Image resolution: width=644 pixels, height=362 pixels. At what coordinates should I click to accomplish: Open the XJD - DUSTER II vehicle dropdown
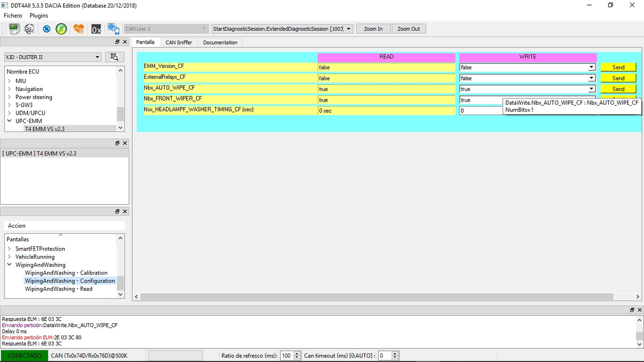tap(53, 57)
